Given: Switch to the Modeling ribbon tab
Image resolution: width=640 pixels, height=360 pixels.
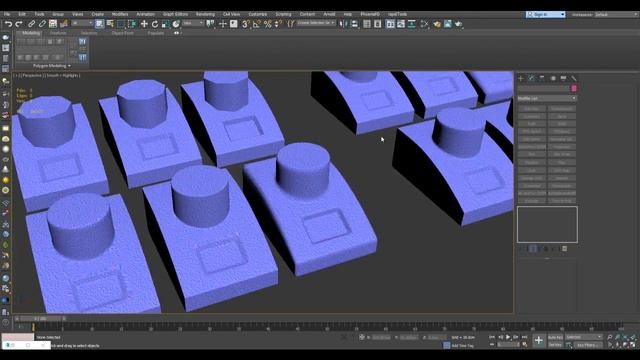Looking at the screenshot, I should [31, 33].
